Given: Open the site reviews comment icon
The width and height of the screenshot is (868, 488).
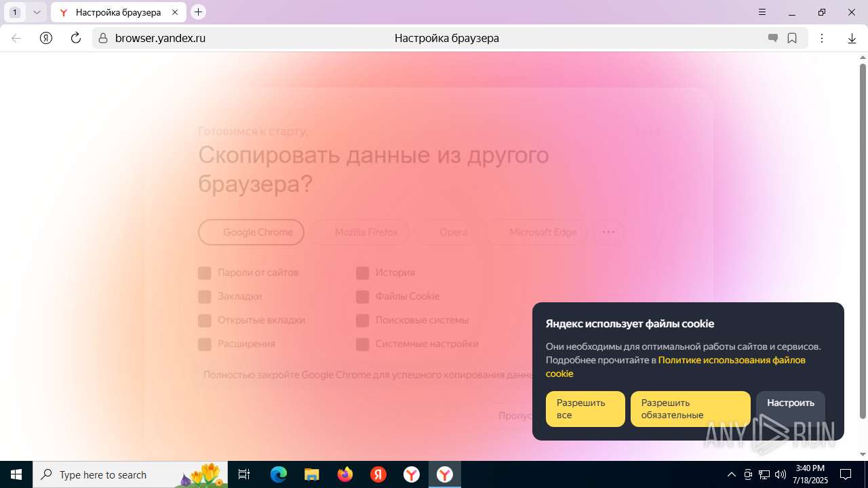Looking at the screenshot, I should [772, 38].
